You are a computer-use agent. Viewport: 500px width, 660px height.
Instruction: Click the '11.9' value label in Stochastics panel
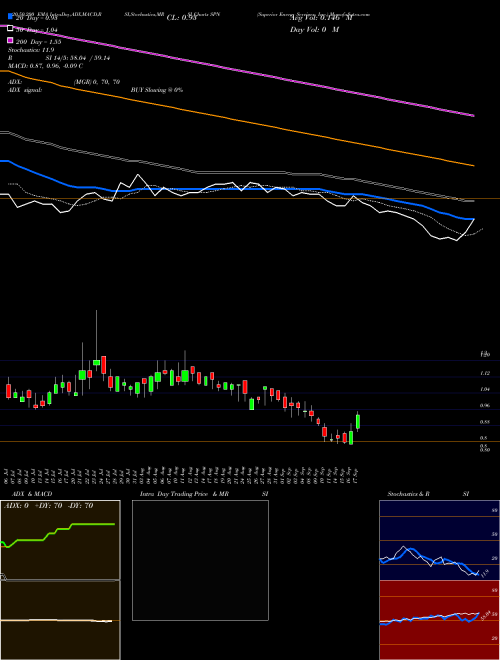[x=484, y=573]
